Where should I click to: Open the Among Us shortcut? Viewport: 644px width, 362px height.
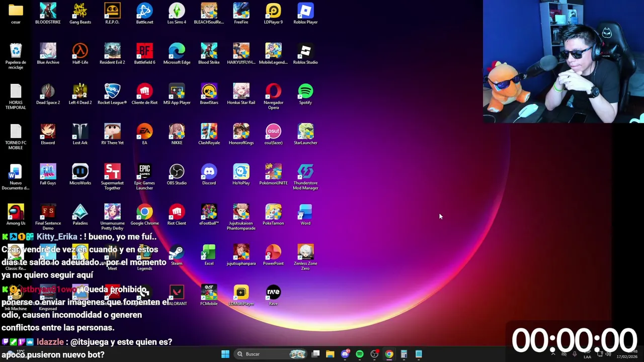click(16, 215)
